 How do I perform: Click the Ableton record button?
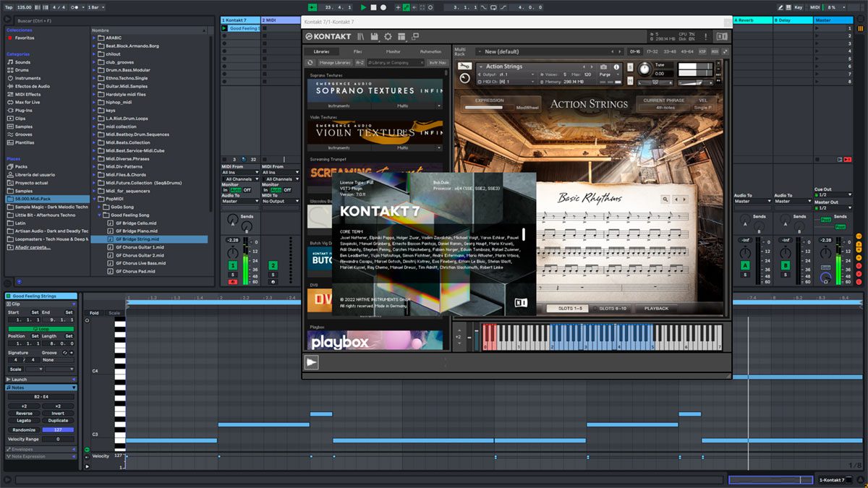click(383, 7)
